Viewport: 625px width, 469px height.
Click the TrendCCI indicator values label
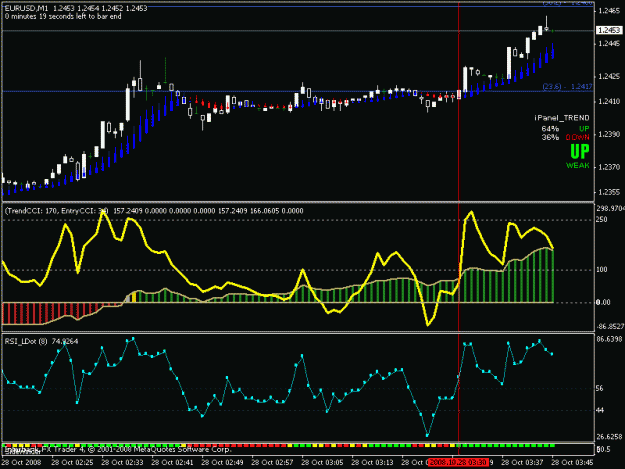154,211
